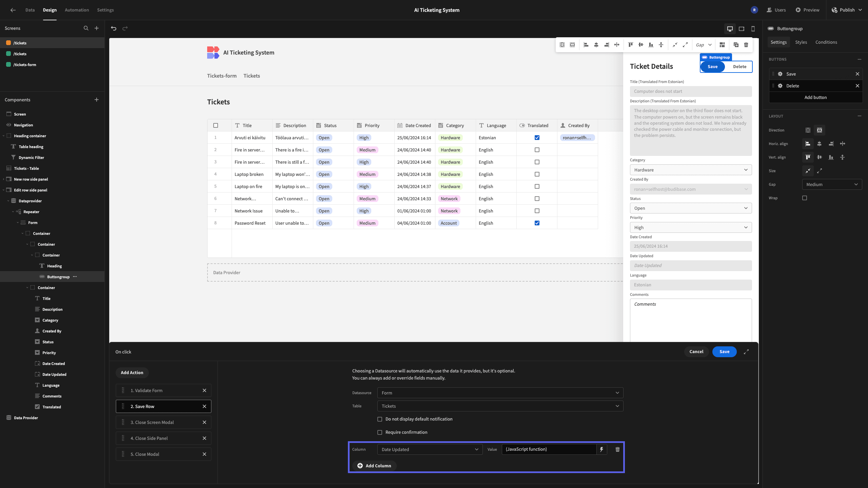Enable Do not display default notification
Viewport: 868px width, 488px height.
[380, 419]
